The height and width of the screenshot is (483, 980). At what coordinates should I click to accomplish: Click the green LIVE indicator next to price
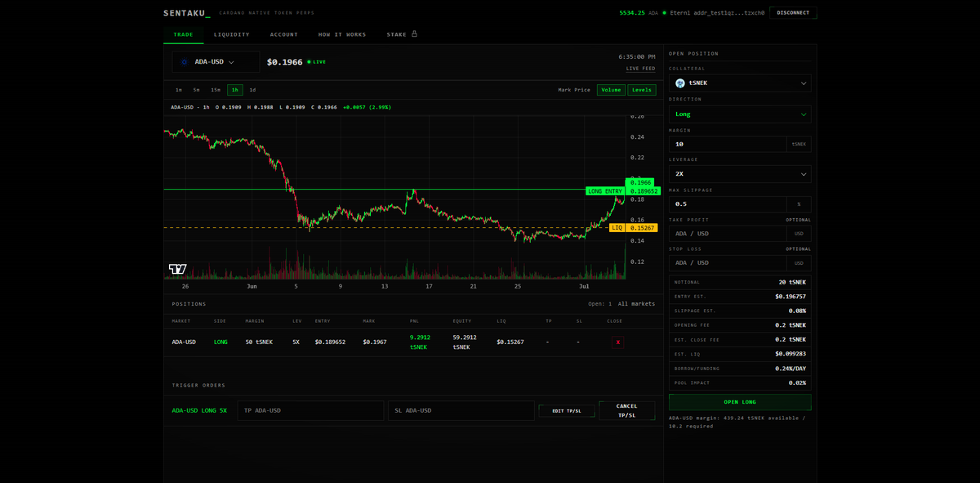click(316, 62)
